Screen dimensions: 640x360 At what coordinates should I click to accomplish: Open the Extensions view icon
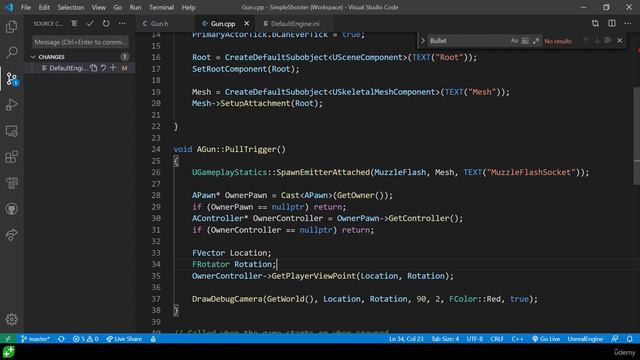[x=11, y=157]
